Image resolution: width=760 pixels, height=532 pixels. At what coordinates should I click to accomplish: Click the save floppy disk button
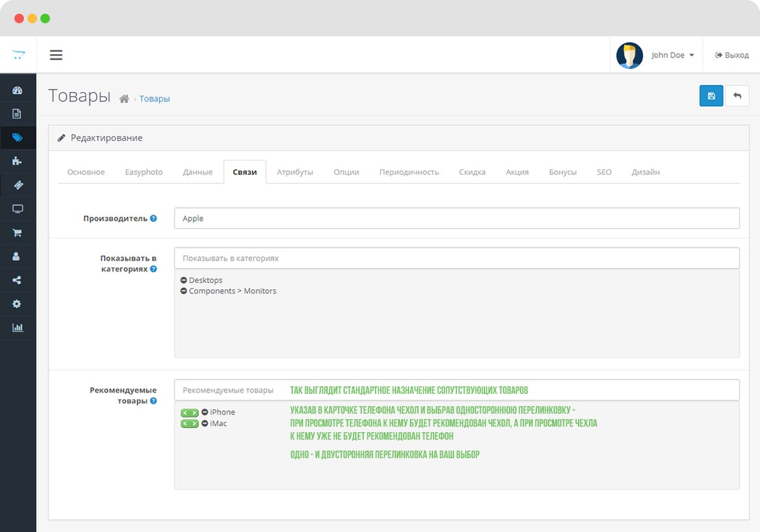[x=711, y=96]
